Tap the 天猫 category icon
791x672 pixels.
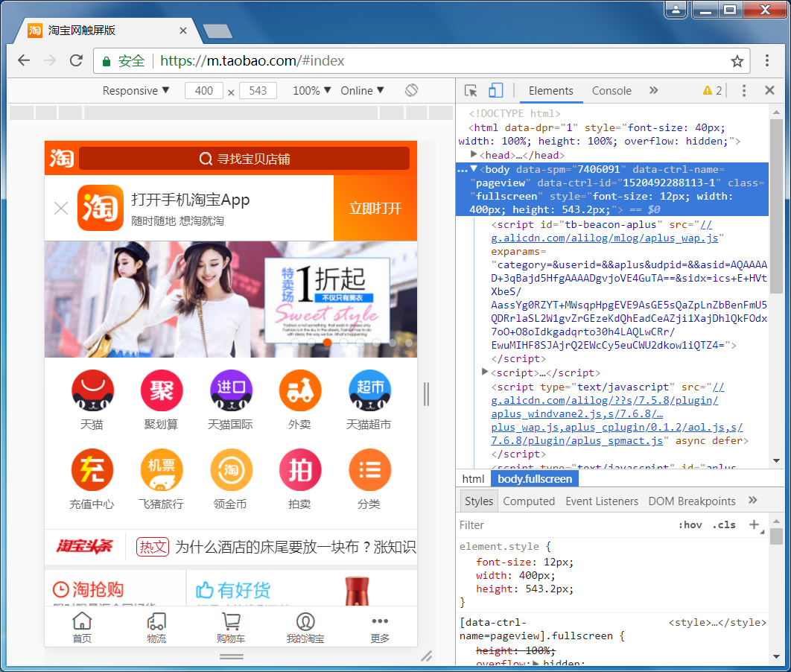click(x=92, y=390)
